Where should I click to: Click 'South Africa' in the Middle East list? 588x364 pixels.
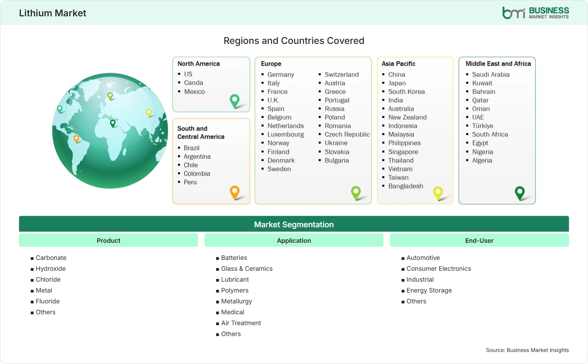(x=490, y=134)
